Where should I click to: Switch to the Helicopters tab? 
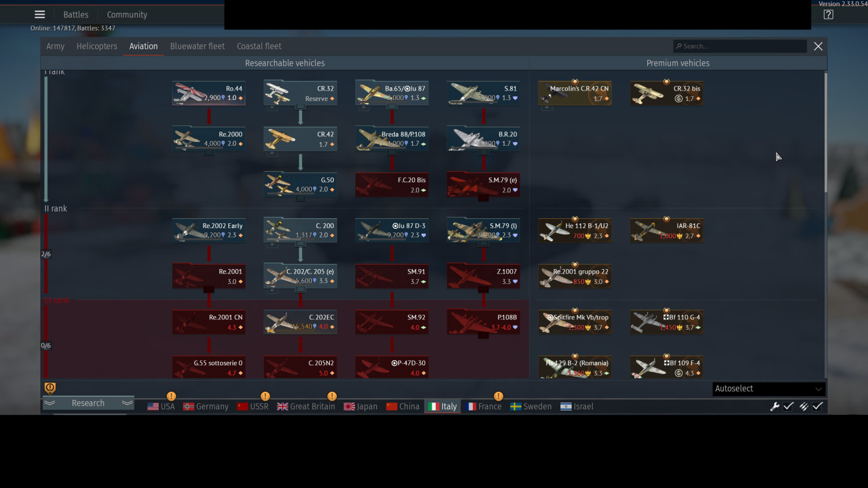(97, 47)
